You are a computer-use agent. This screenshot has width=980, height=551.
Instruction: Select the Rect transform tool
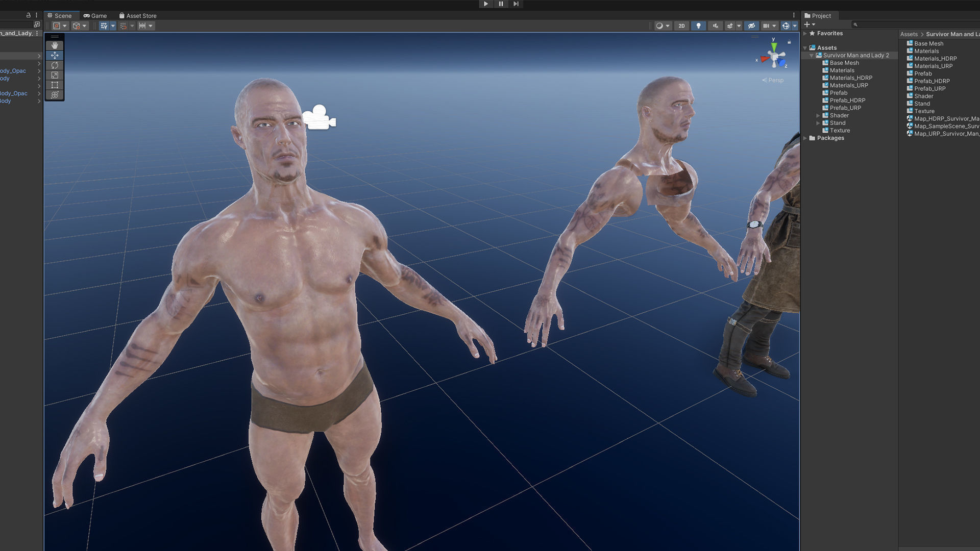pyautogui.click(x=55, y=85)
